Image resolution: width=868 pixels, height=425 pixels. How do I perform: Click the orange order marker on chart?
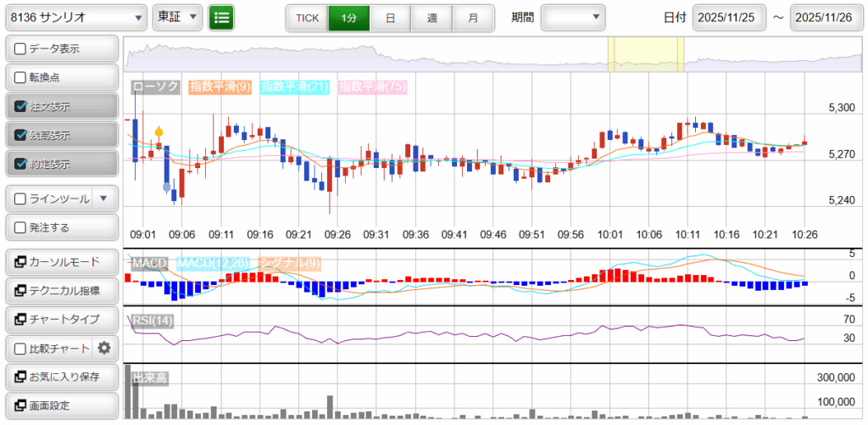coord(159,132)
